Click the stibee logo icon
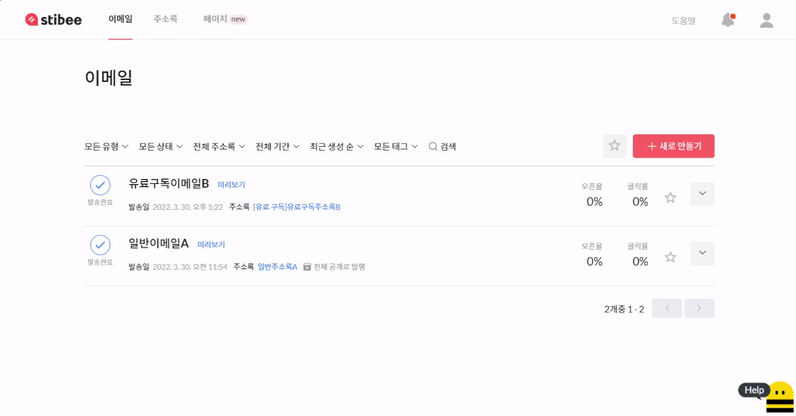 (32, 20)
